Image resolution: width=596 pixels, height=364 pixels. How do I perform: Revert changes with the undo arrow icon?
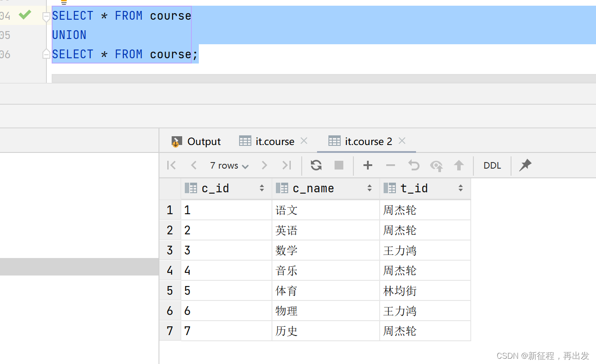[413, 165]
